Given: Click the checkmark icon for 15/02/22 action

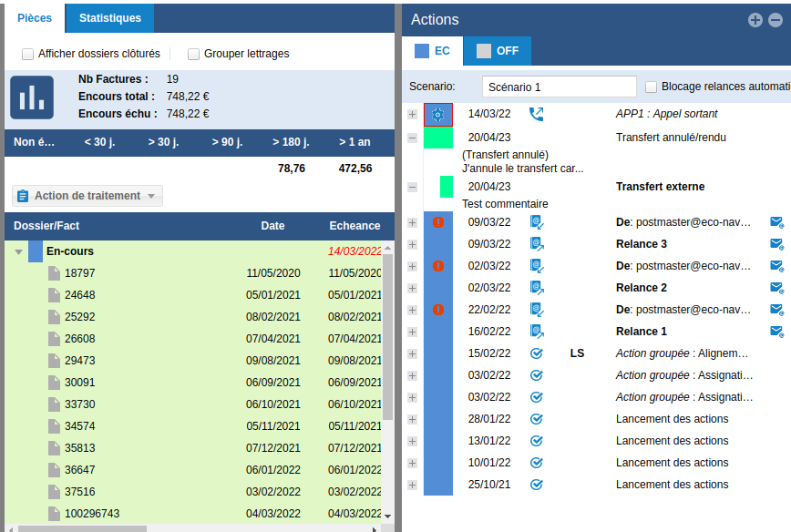Looking at the screenshot, I should pyautogui.click(x=537, y=353).
